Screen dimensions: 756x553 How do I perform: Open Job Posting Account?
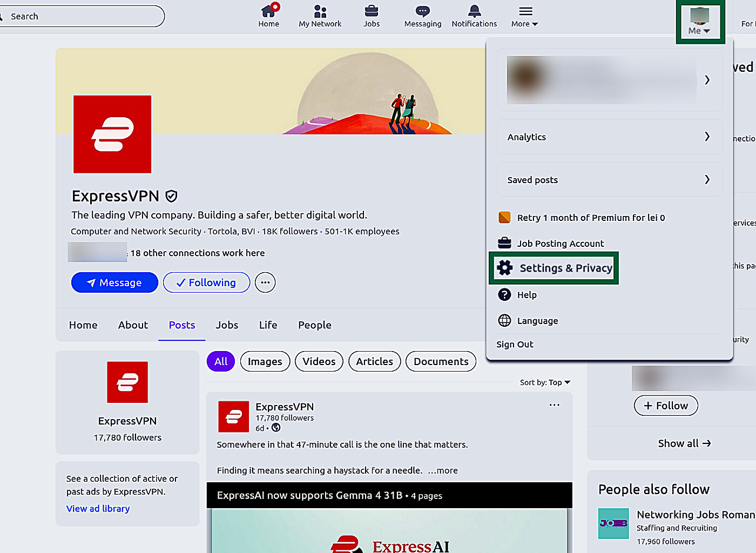561,244
